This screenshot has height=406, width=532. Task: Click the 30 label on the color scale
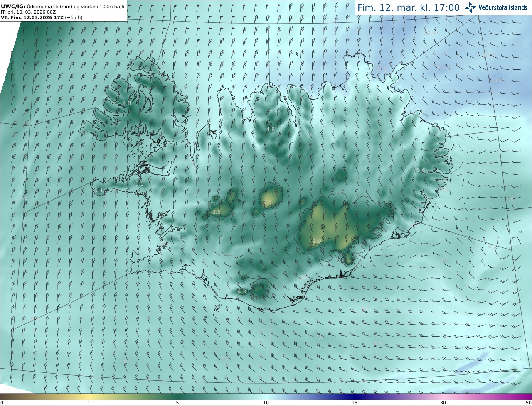click(443, 403)
